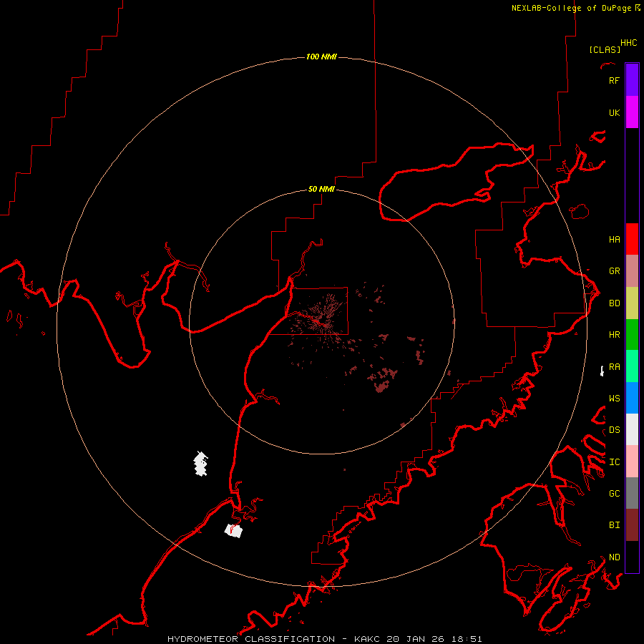The width and height of the screenshot is (644, 644).
Task: Click the IC light pink legend swatch
Action: (x=632, y=462)
